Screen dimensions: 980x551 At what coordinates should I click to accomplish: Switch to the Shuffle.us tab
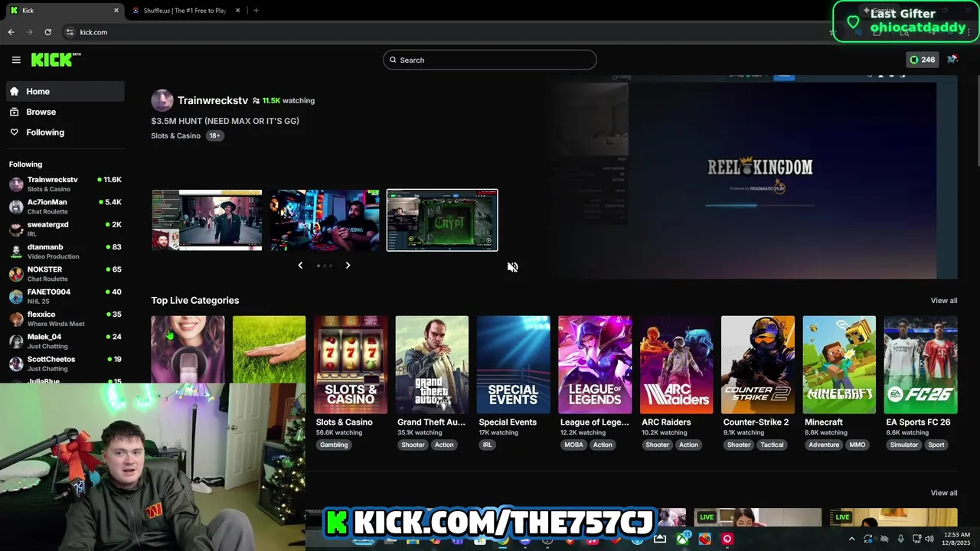185,11
